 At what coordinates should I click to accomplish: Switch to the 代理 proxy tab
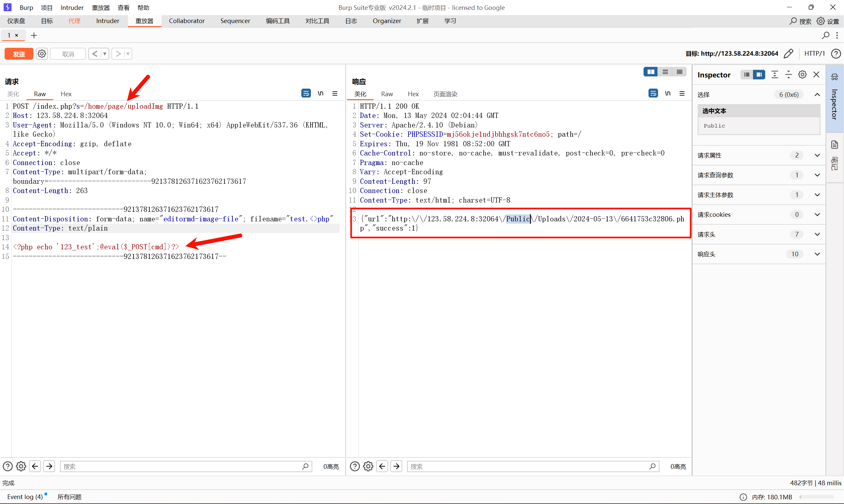click(75, 21)
